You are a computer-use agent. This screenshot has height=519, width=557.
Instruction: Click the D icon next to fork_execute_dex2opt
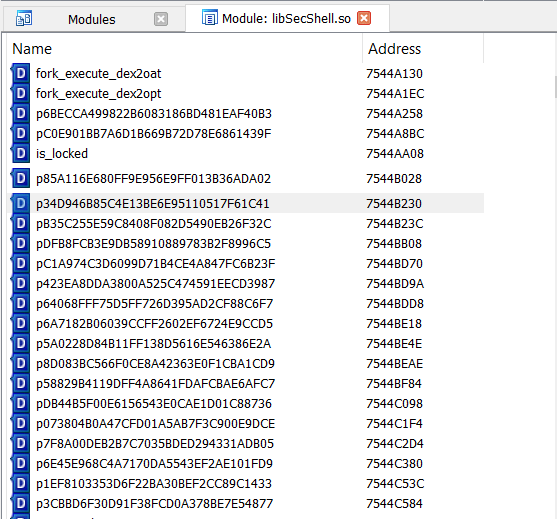coord(20,93)
